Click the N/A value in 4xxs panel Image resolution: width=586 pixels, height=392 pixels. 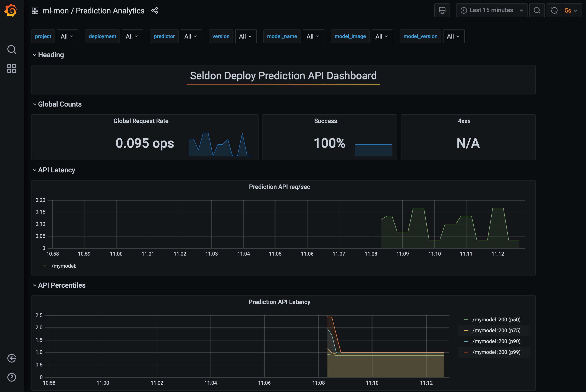[468, 143]
